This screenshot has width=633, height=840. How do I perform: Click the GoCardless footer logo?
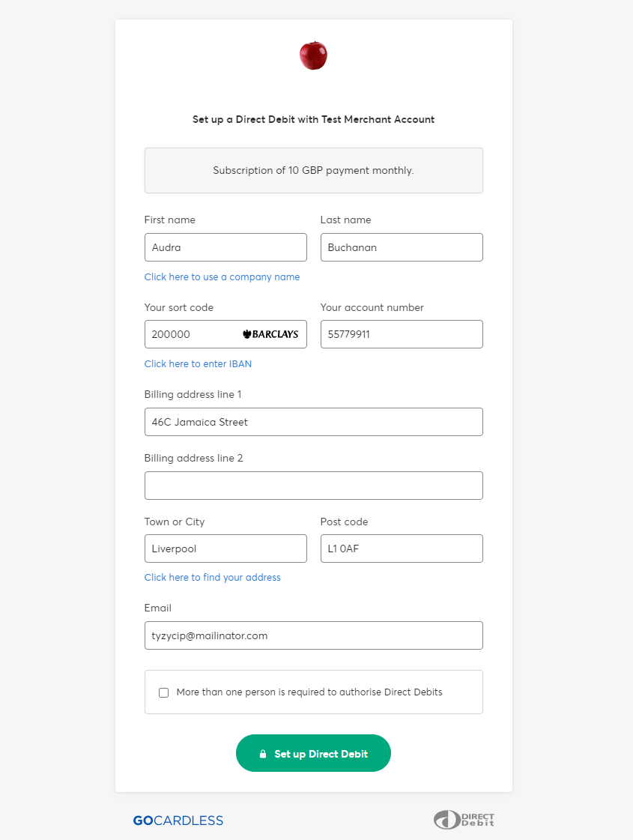[x=178, y=821]
